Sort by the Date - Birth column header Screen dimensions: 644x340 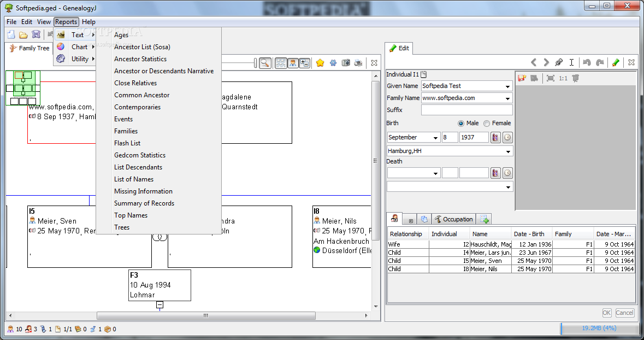[x=531, y=234]
